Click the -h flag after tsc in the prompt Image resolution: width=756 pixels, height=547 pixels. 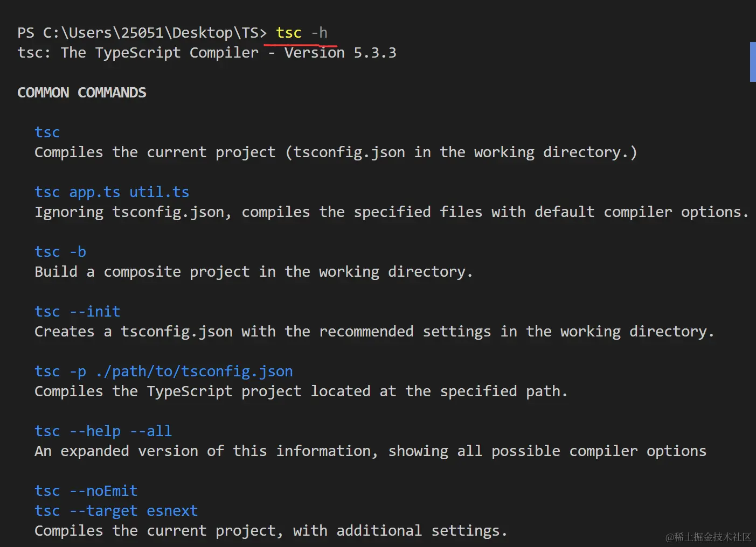(x=321, y=32)
